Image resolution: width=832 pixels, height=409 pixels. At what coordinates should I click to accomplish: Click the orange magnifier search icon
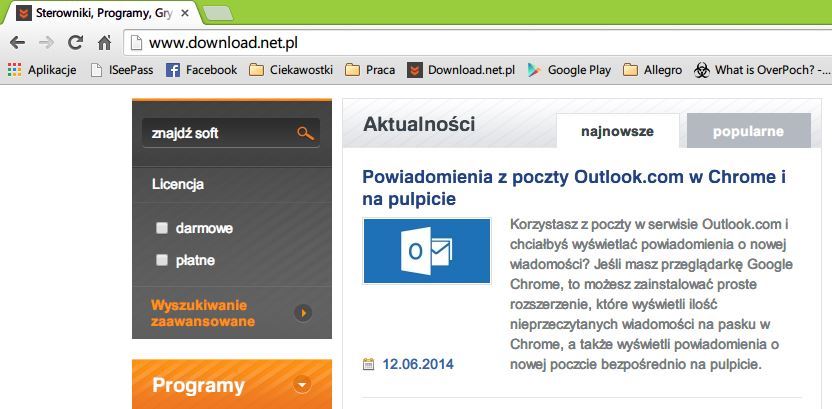click(306, 133)
